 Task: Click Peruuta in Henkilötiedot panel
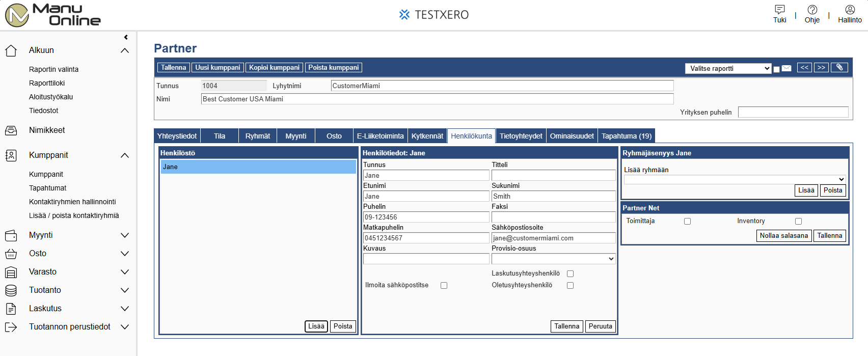coord(601,326)
